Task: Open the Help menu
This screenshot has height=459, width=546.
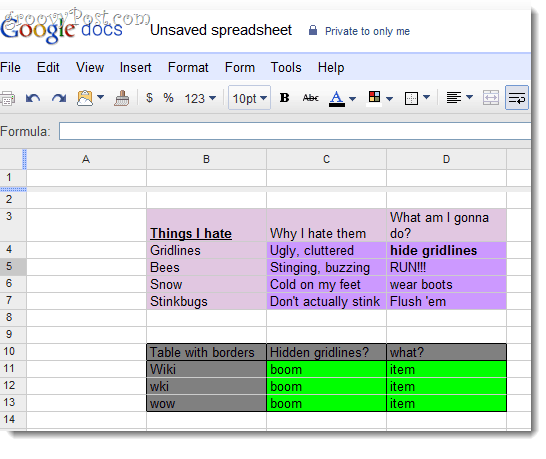Action: click(x=331, y=67)
